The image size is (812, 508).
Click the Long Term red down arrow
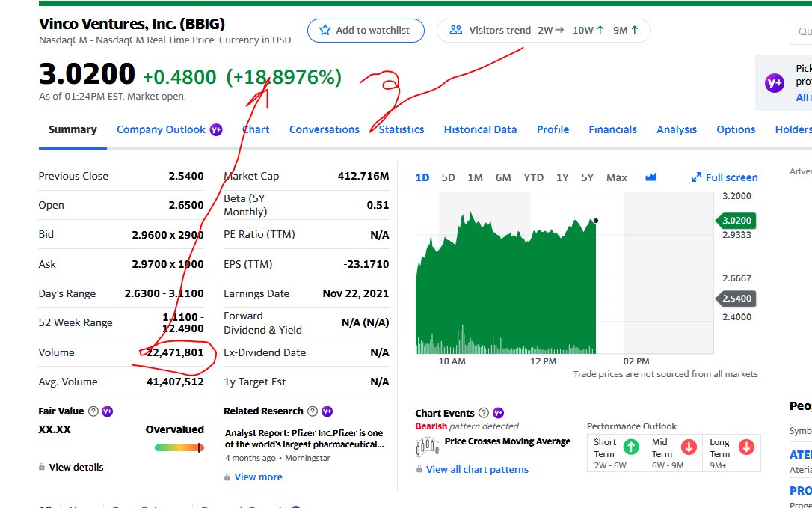(746, 447)
